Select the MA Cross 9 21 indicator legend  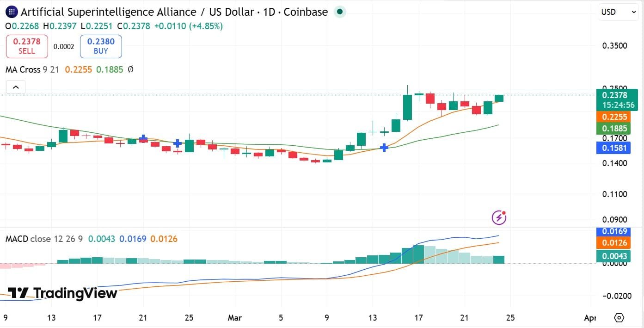(x=32, y=69)
